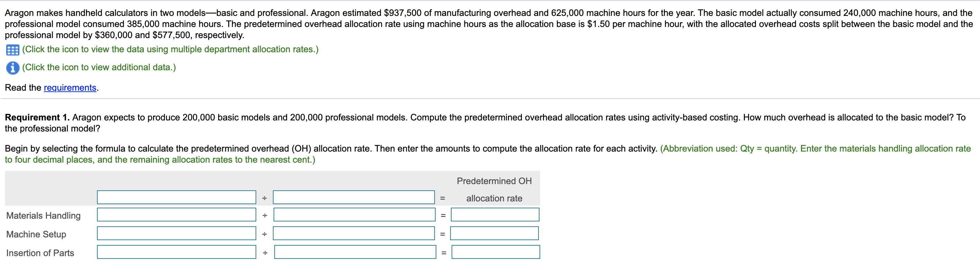Viewport: 980px width, 263px height.
Task: Click the multiple department allocation rates link text
Action: 170,49
